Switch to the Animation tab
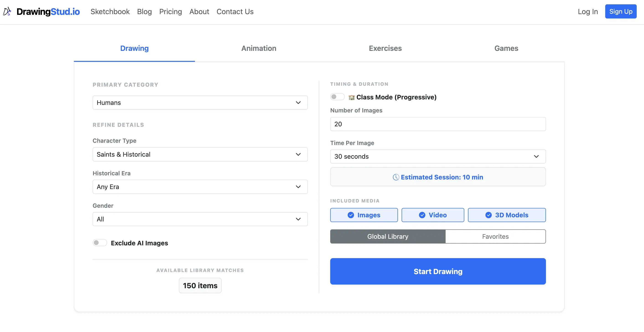 click(x=259, y=48)
